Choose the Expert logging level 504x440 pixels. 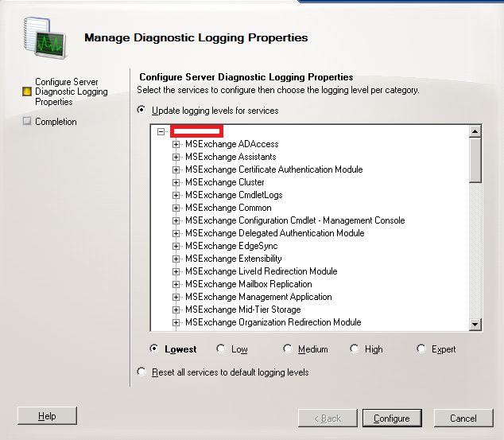tap(421, 348)
